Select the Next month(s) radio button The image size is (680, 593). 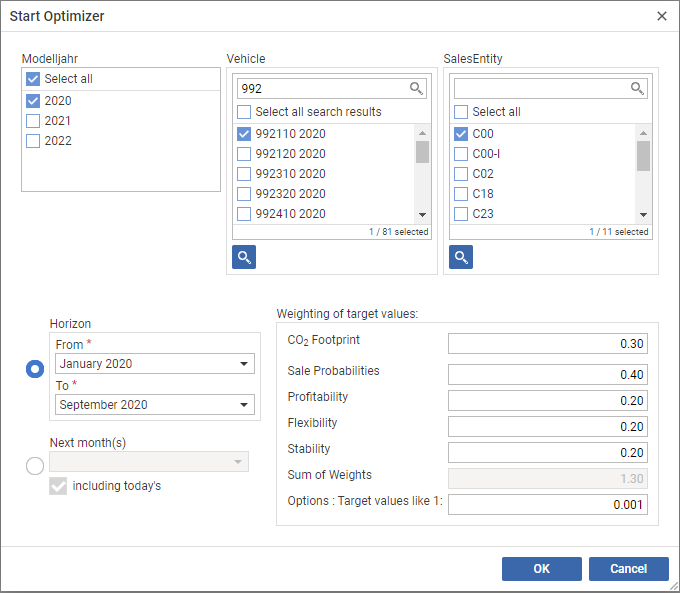click(35, 465)
